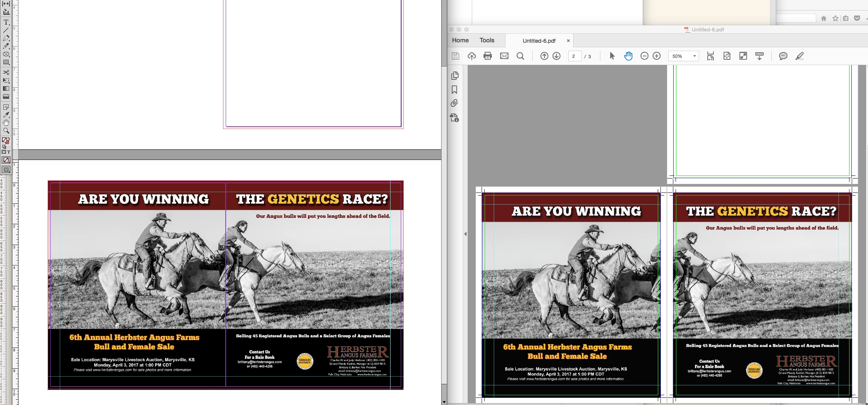
Task: Go to previous page in Acrobat
Action: [544, 56]
